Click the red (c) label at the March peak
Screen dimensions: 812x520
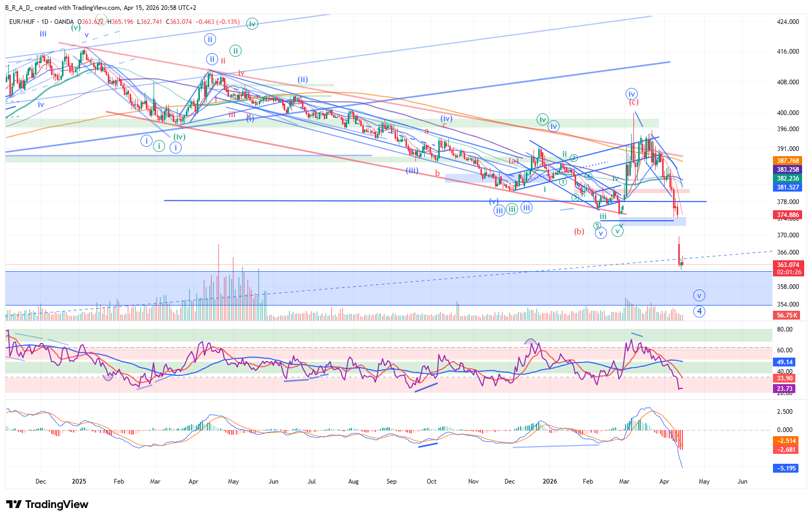point(633,103)
